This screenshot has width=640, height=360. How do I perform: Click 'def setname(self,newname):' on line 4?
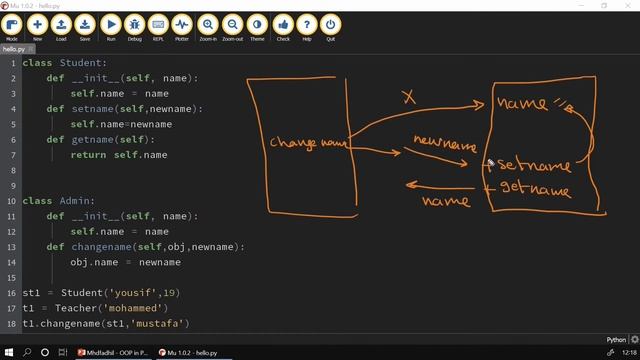[124, 109]
